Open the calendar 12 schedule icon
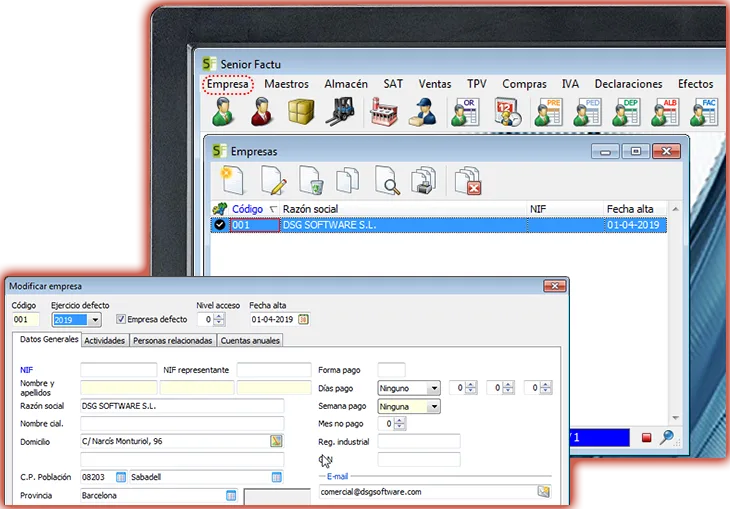 click(507, 112)
